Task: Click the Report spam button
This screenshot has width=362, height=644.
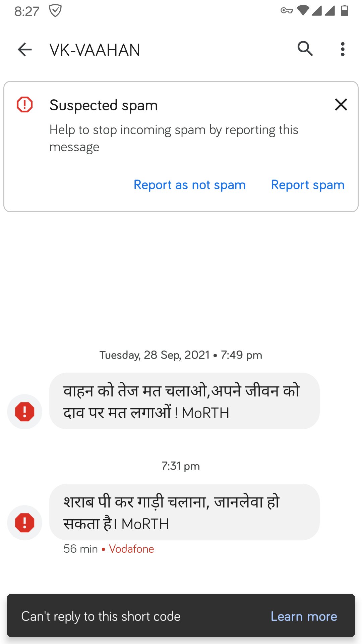Action: click(307, 185)
